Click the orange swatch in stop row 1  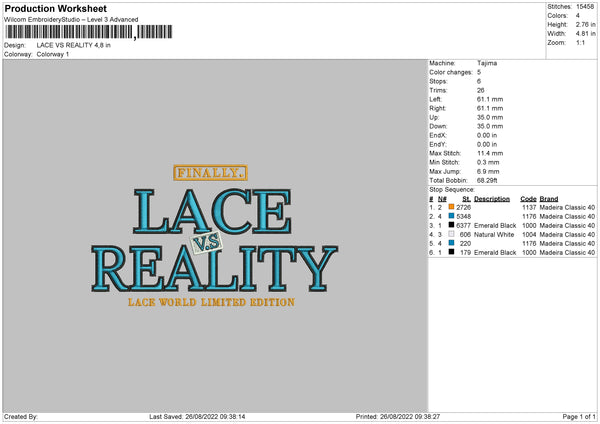coord(452,207)
